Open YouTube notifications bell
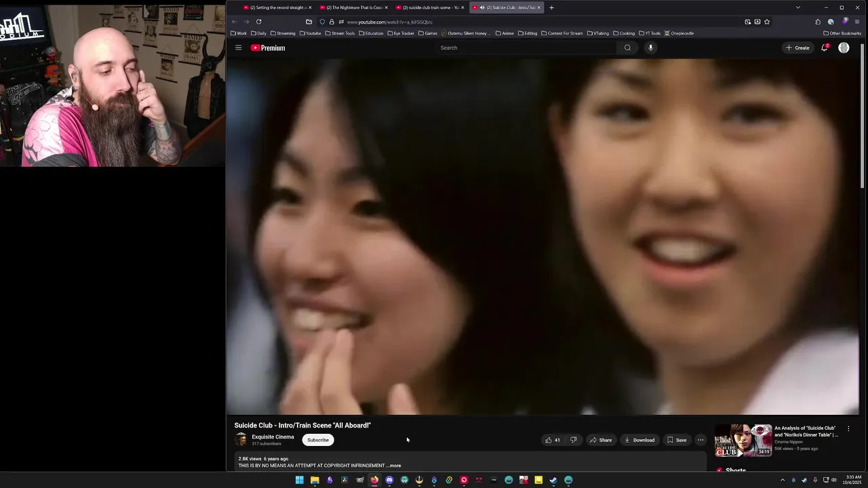868x488 pixels. [825, 47]
